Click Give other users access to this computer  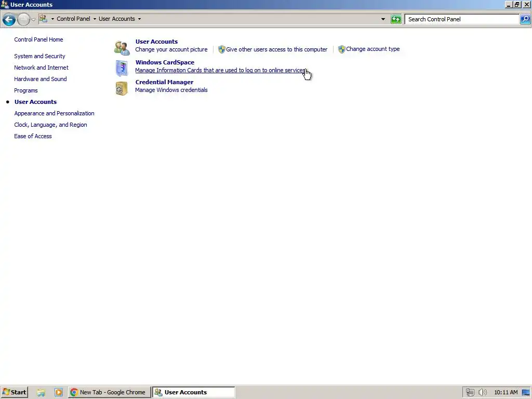(x=277, y=49)
